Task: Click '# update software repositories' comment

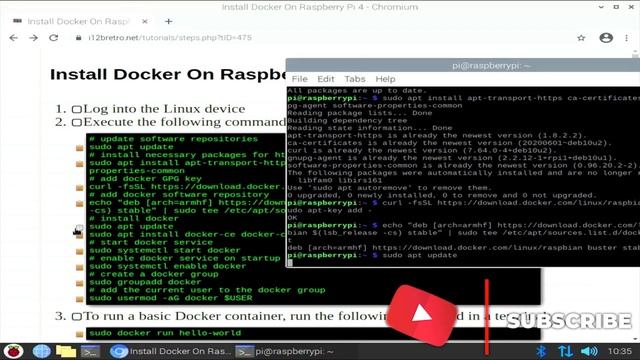Action: [x=173, y=139]
